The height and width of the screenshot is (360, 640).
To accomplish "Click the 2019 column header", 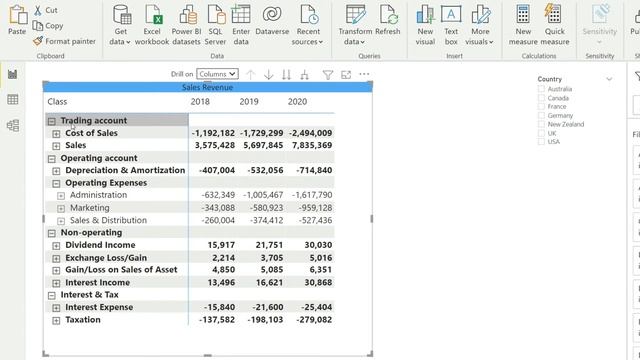I will coord(249,102).
